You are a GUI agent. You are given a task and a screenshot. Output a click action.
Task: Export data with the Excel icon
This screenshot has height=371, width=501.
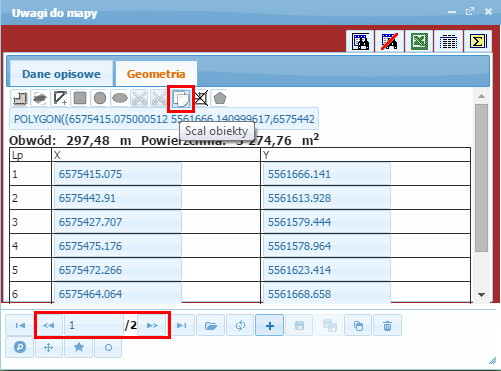coord(419,41)
